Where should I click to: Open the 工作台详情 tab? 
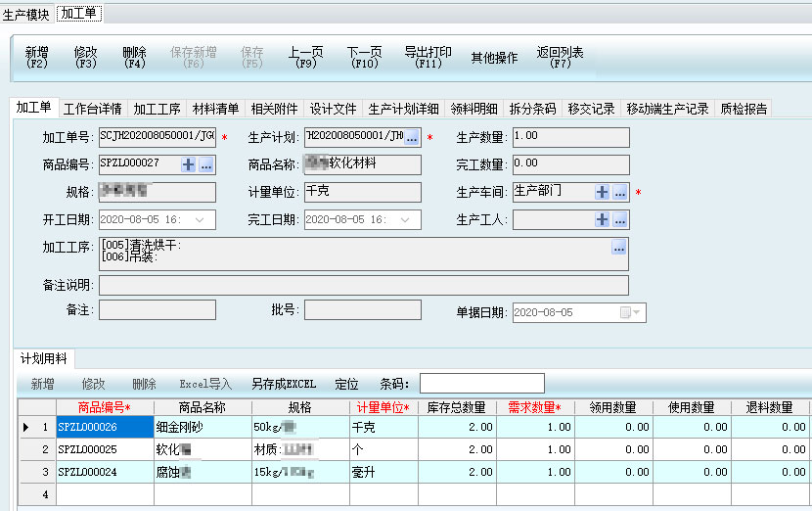pyautogui.click(x=93, y=109)
